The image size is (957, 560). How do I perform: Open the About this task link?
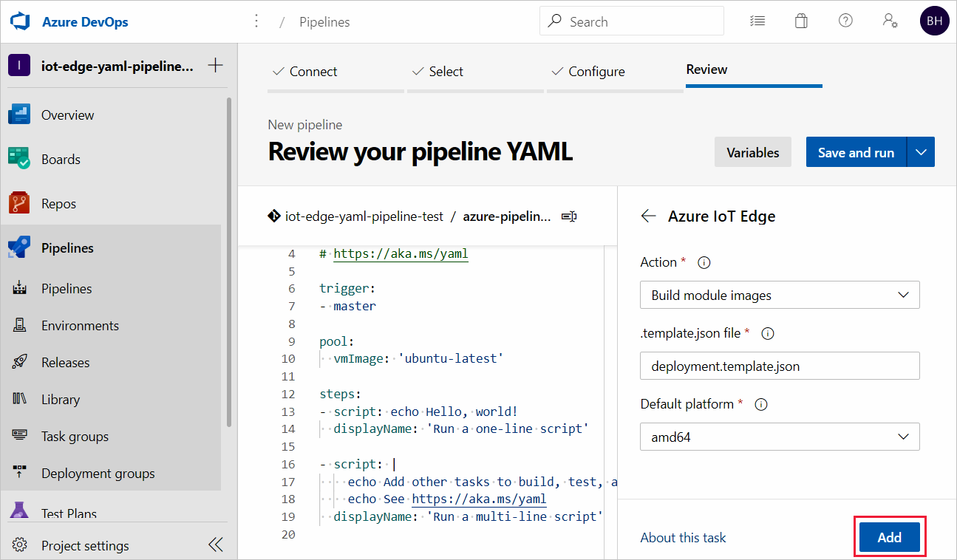(x=683, y=537)
